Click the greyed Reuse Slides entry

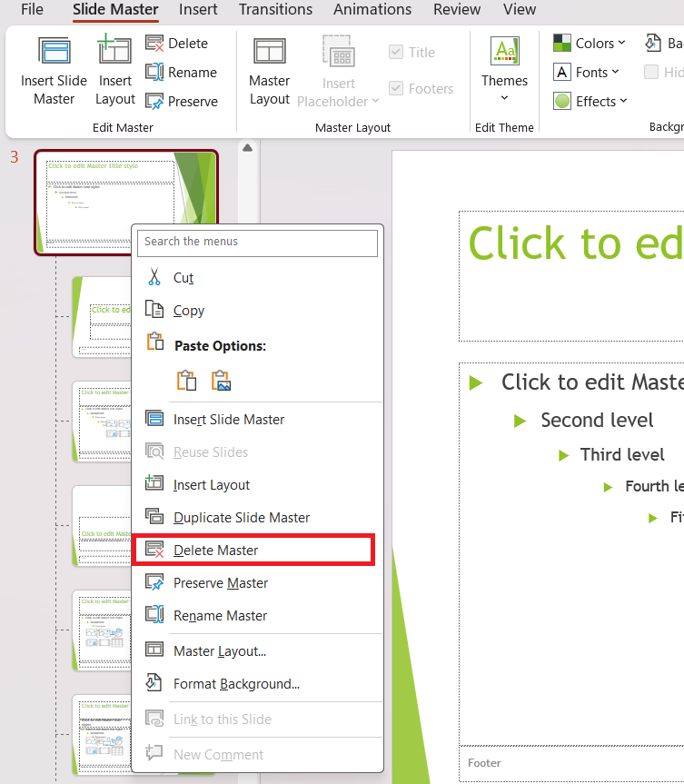(257, 452)
